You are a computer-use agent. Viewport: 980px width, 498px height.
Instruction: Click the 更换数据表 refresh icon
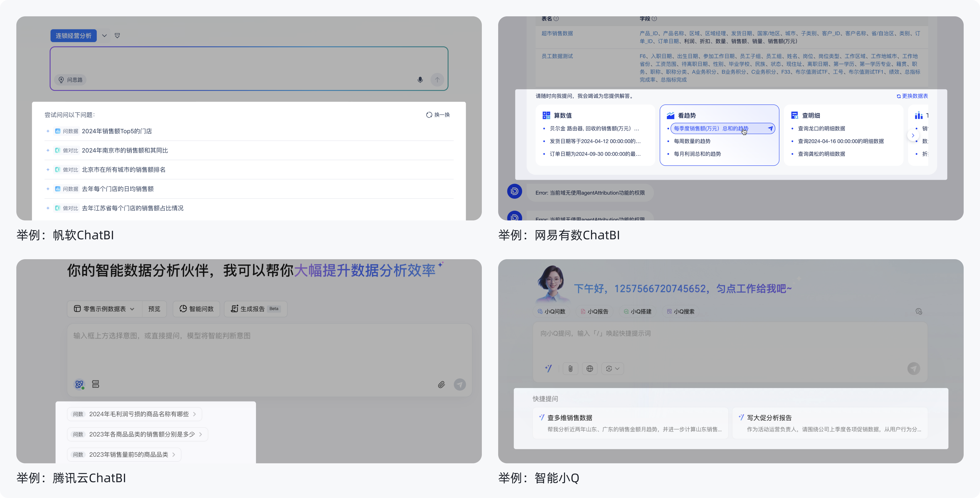(x=898, y=96)
